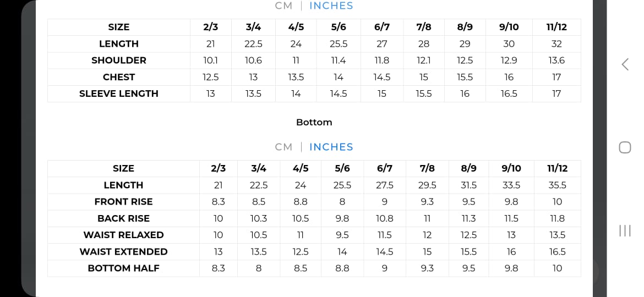
Task: Click the WAIST RELAXED row label
Action: click(123, 235)
